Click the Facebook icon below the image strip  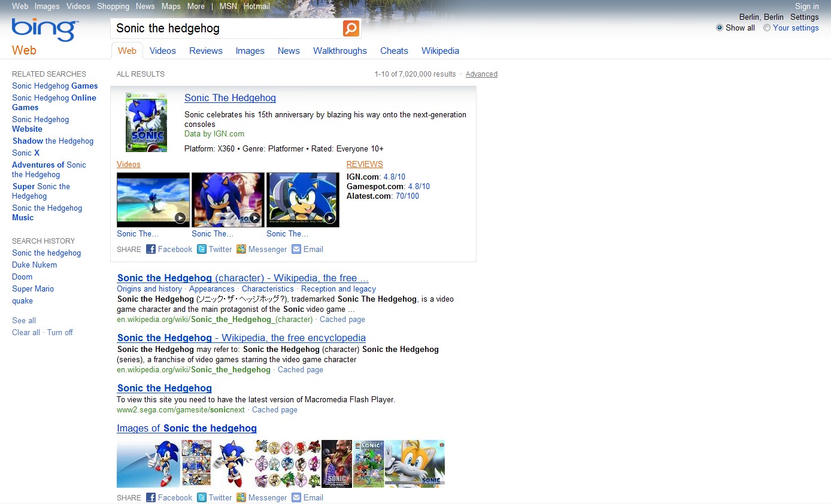coord(150,497)
